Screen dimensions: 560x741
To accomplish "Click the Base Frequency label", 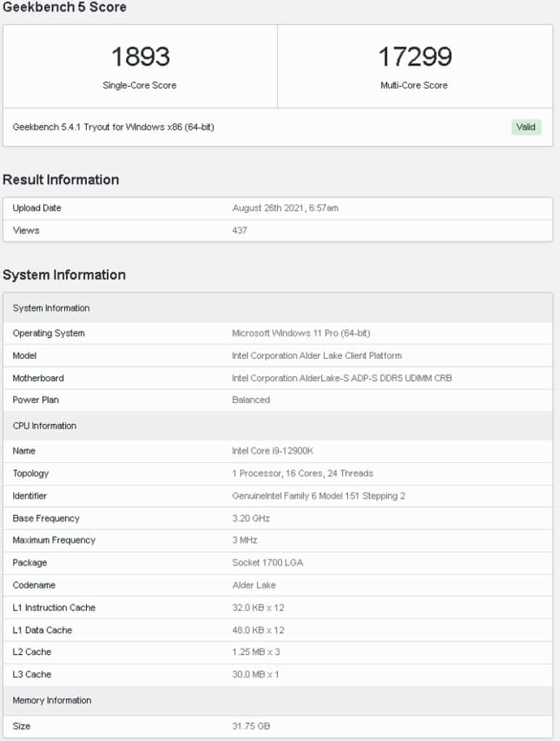I will [x=46, y=518].
